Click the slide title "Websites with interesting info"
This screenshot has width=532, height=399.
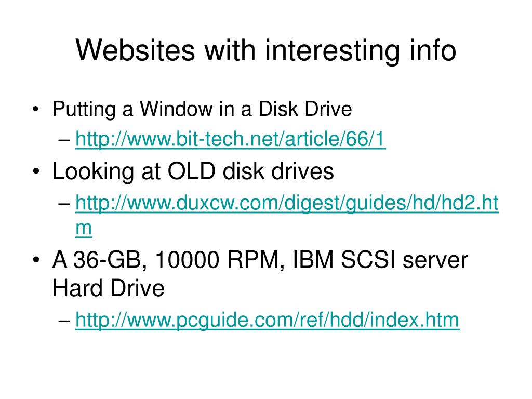265,50
